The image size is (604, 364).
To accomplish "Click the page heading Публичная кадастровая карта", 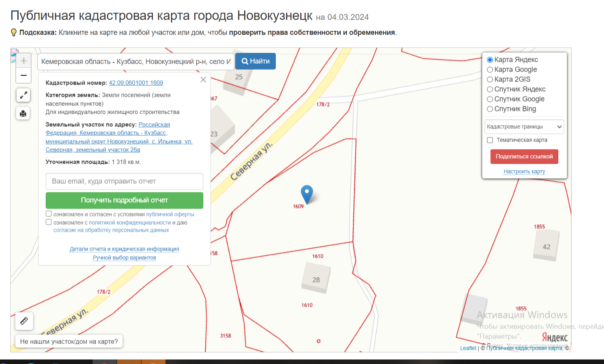I will tap(162, 15).
